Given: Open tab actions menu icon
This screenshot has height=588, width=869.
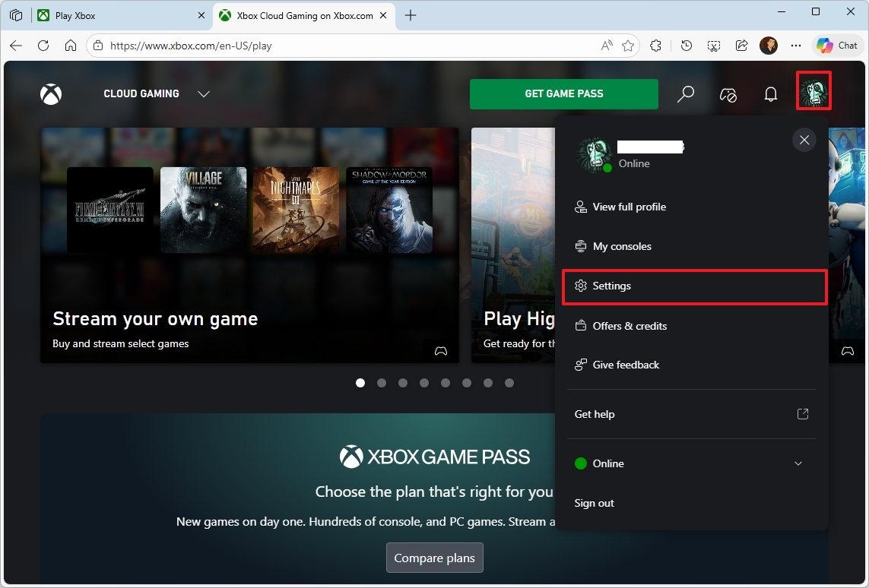Looking at the screenshot, I should click(16, 15).
